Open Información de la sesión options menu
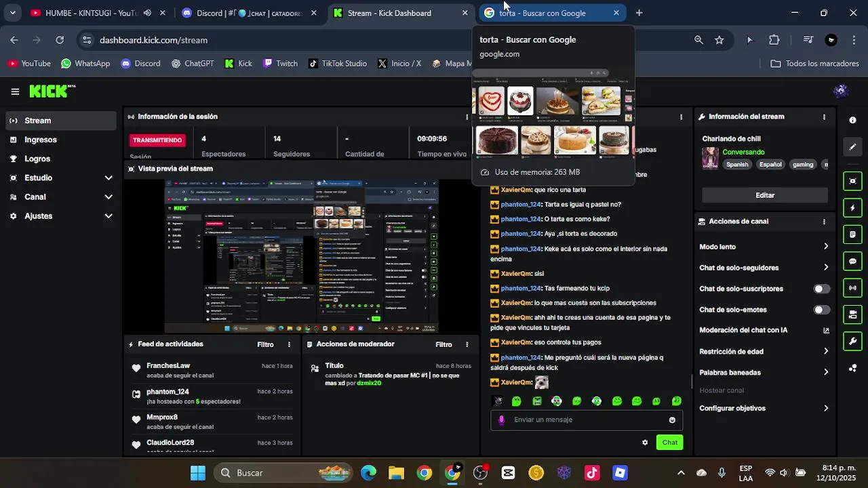This screenshot has width=868, height=488. (x=467, y=117)
